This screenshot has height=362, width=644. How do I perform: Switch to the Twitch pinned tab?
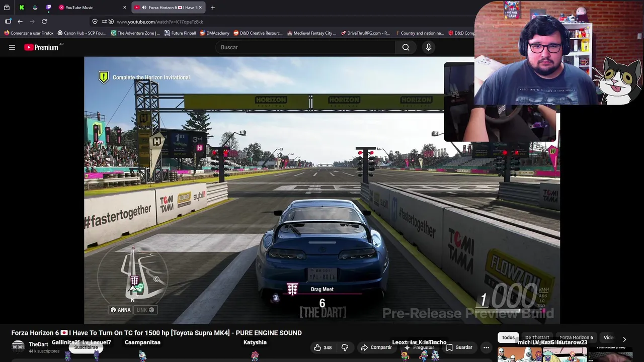click(x=49, y=8)
